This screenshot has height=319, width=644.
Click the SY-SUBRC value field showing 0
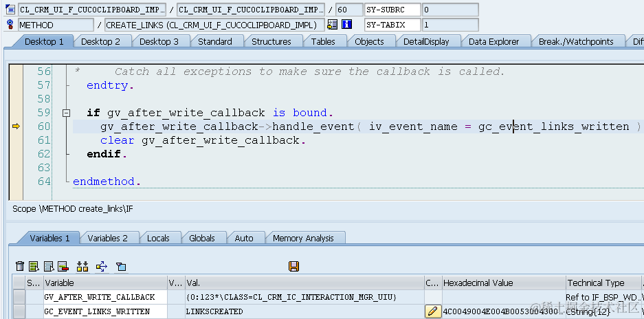point(450,10)
